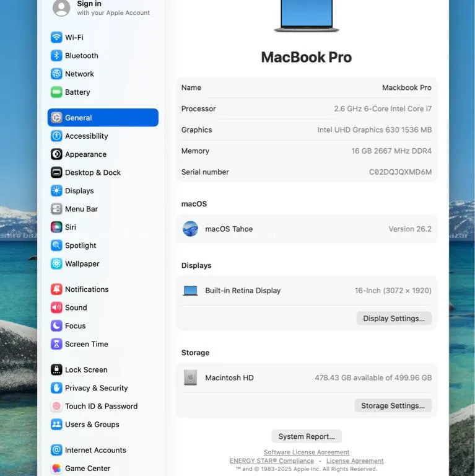Sign in with your Apple Account
This screenshot has height=476, width=475.
[102, 8]
